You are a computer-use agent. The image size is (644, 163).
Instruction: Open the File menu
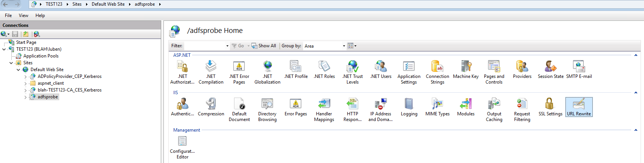pyautogui.click(x=8, y=16)
